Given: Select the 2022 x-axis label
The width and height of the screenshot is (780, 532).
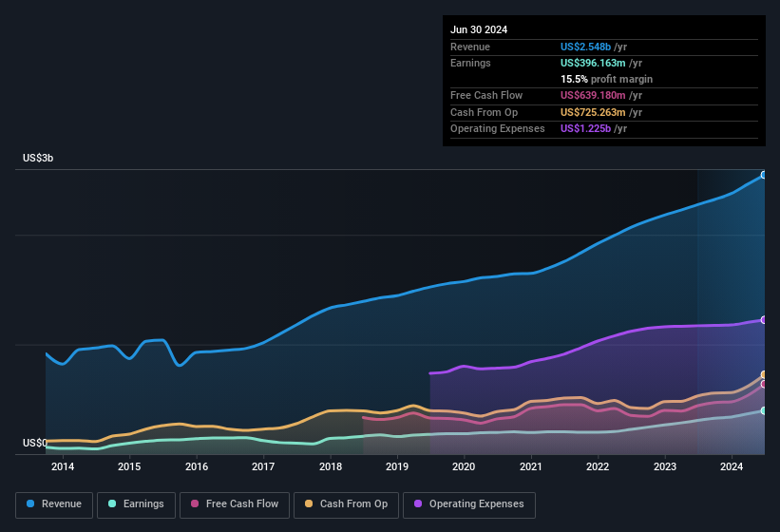Looking at the screenshot, I should click(x=598, y=466).
